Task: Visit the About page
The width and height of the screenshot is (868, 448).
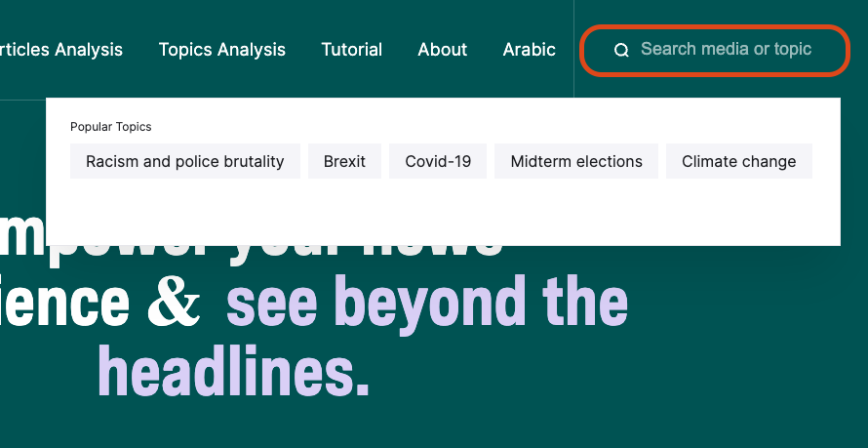Action: [x=443, y=49]
